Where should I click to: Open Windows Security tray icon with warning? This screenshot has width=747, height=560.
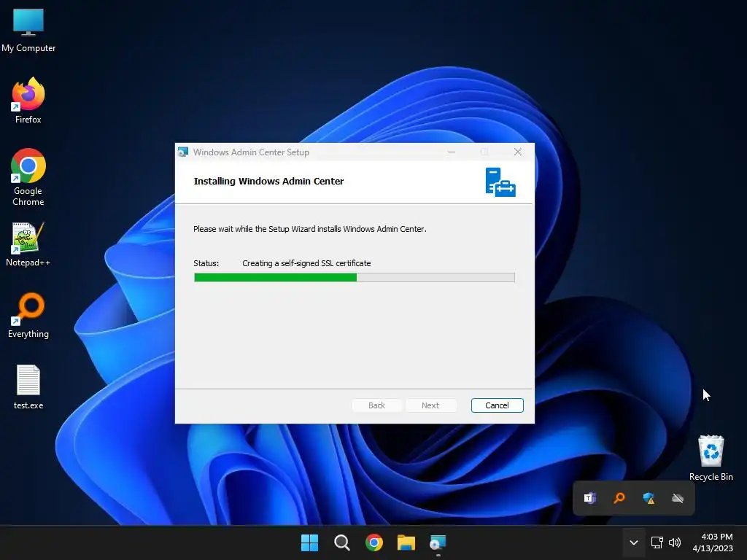pos(649,498)
